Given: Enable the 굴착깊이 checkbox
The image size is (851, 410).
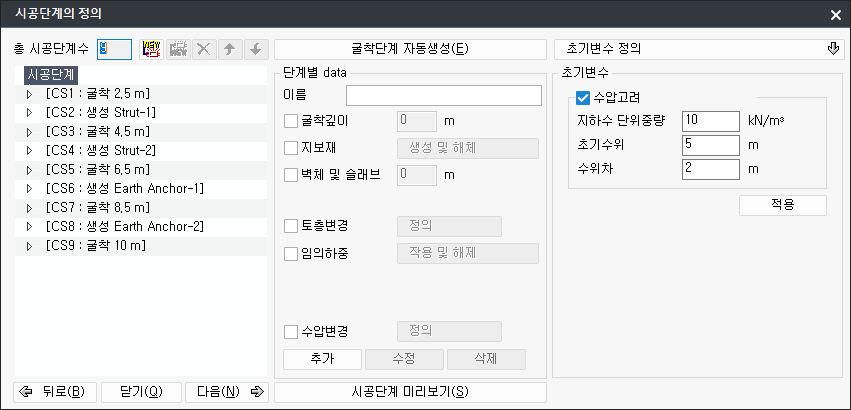Looking at the screenshot, I should (x=292, y=122).
